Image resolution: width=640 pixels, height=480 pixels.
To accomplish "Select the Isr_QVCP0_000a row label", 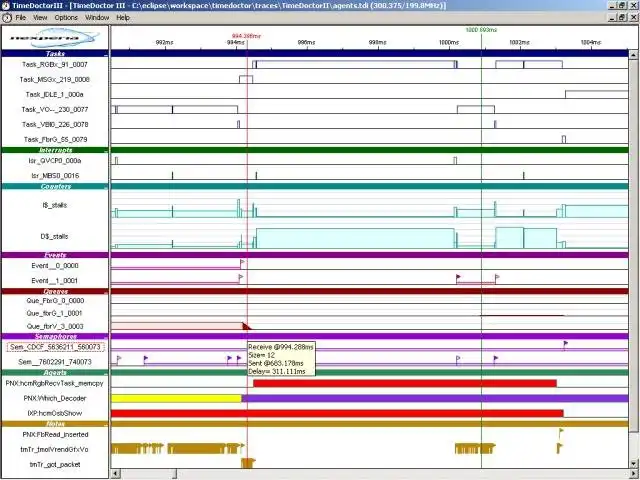I will click(x=55, y=161).
